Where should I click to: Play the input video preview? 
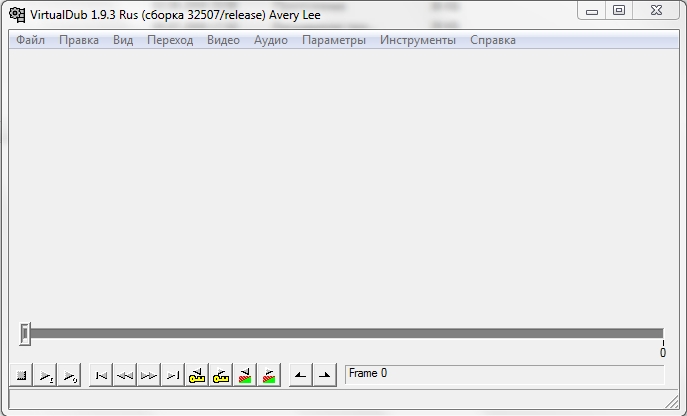45,375
